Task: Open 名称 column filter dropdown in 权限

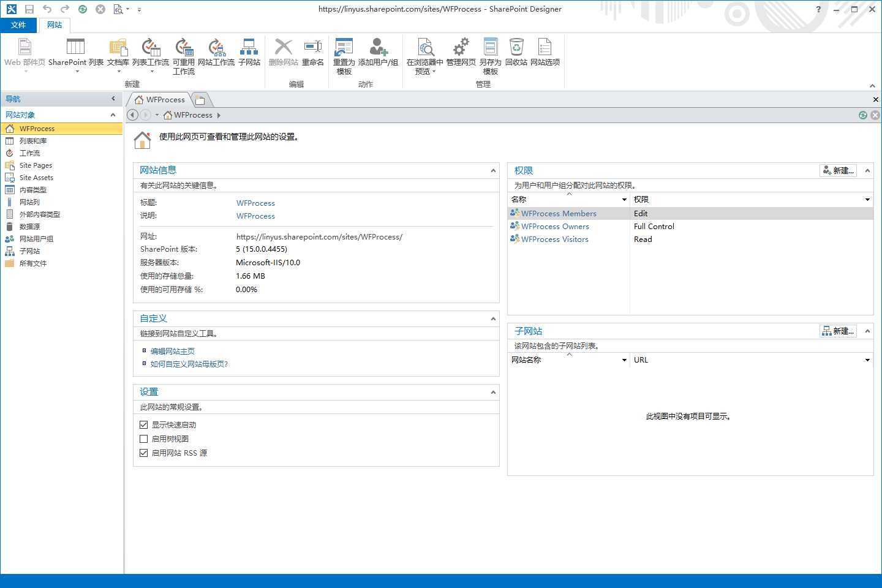Action: click(x=624, y=200)
